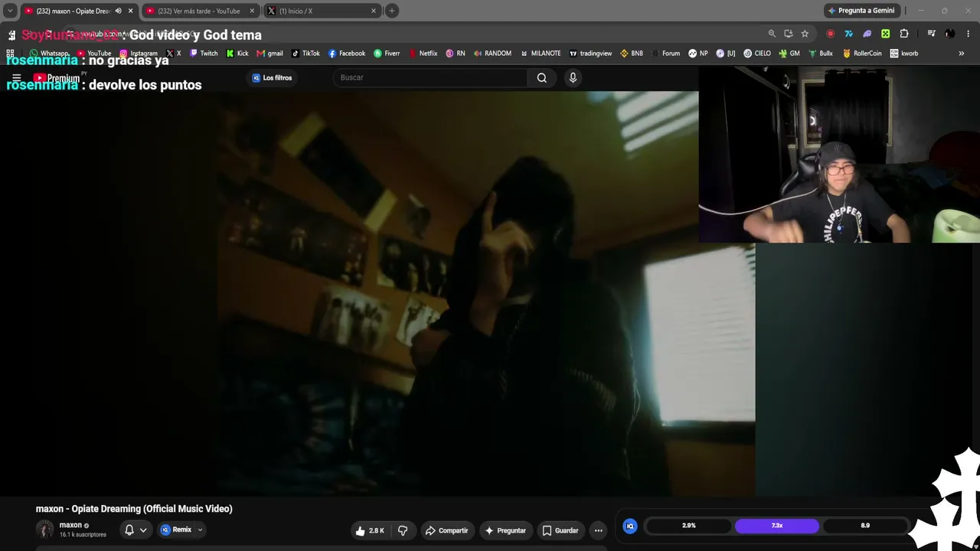
Task: Open the RN bookmark
Action: point(456,54)
